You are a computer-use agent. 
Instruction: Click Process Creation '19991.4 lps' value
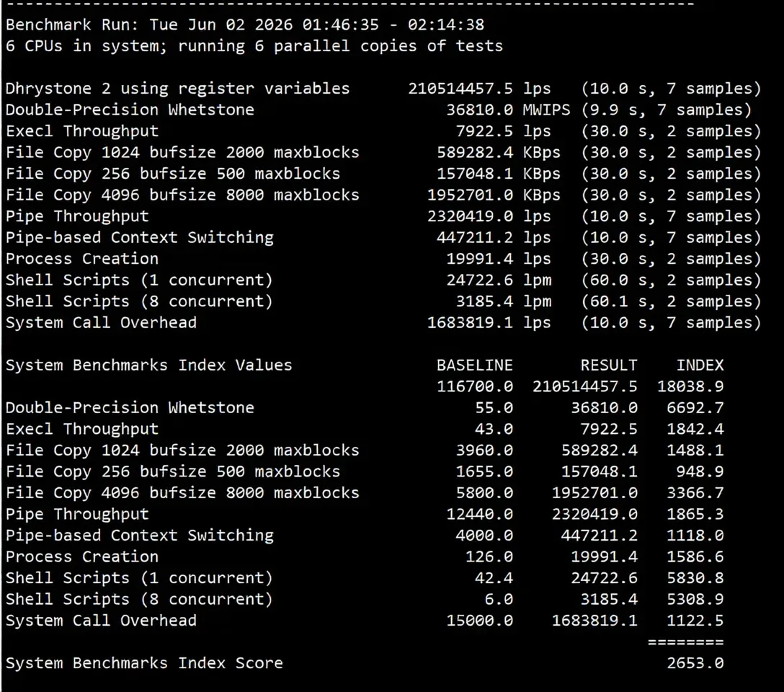499,259
